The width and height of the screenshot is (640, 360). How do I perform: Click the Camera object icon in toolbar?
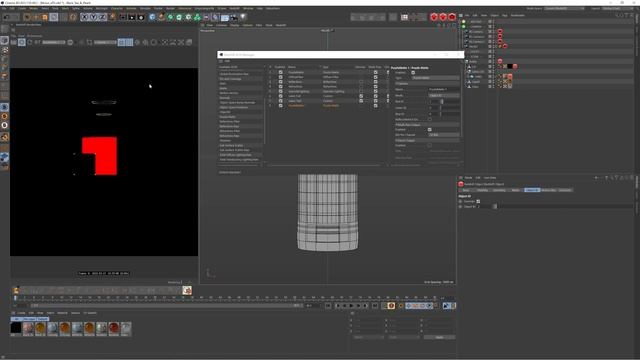pos(234,17)
